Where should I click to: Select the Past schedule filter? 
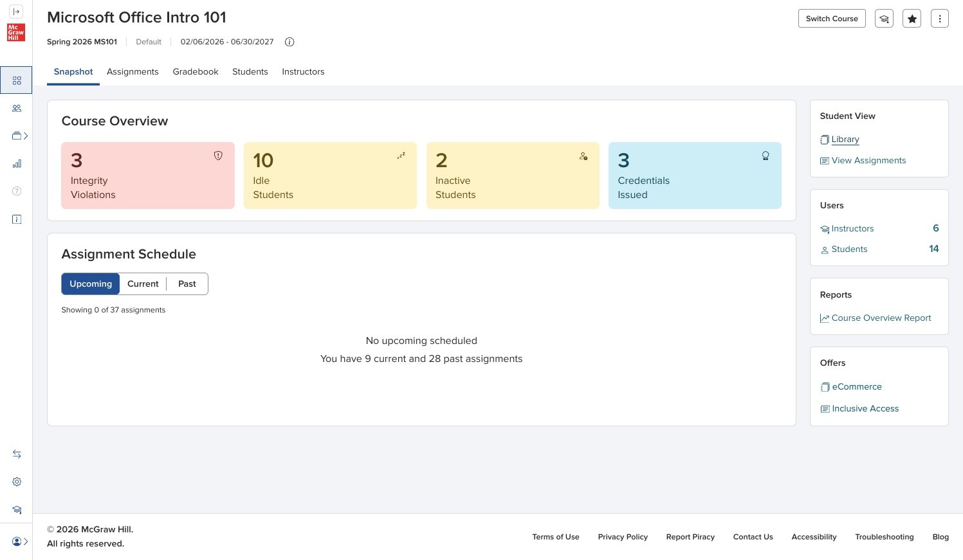point(187,284)
